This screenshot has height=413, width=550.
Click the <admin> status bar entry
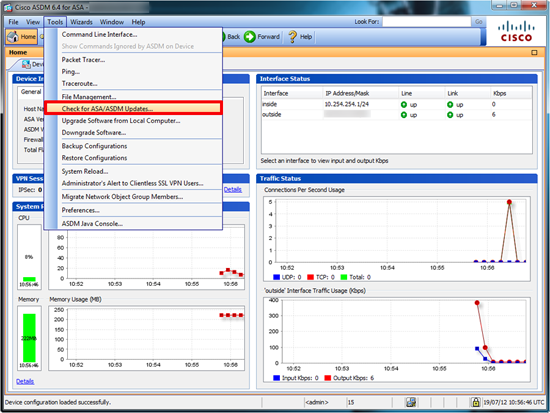[x=317, y=402]
